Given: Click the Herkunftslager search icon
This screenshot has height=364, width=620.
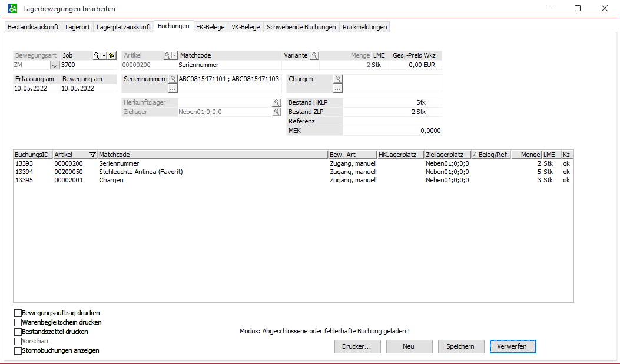Looking at the screenshot, I should tap(276, 102).
